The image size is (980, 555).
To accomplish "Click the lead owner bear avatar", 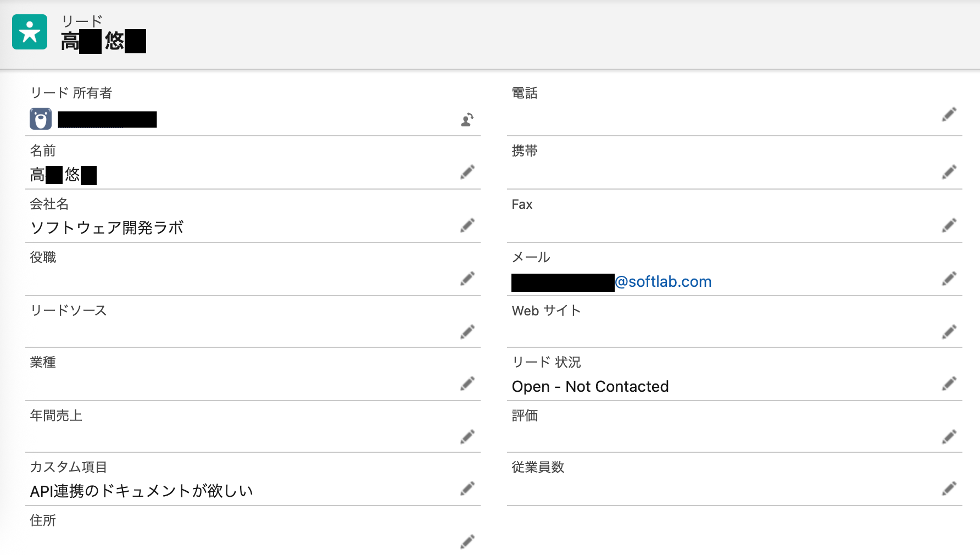I will tap(41, 119).
